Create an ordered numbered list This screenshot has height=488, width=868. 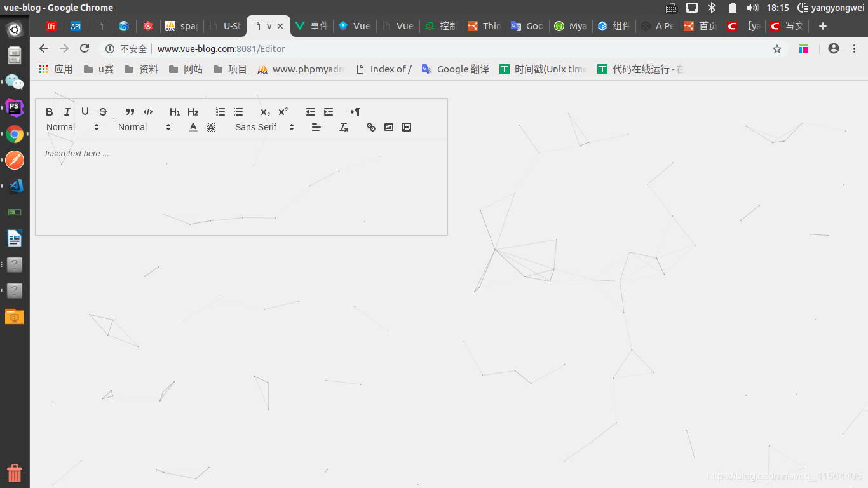[x=220, y=112]
